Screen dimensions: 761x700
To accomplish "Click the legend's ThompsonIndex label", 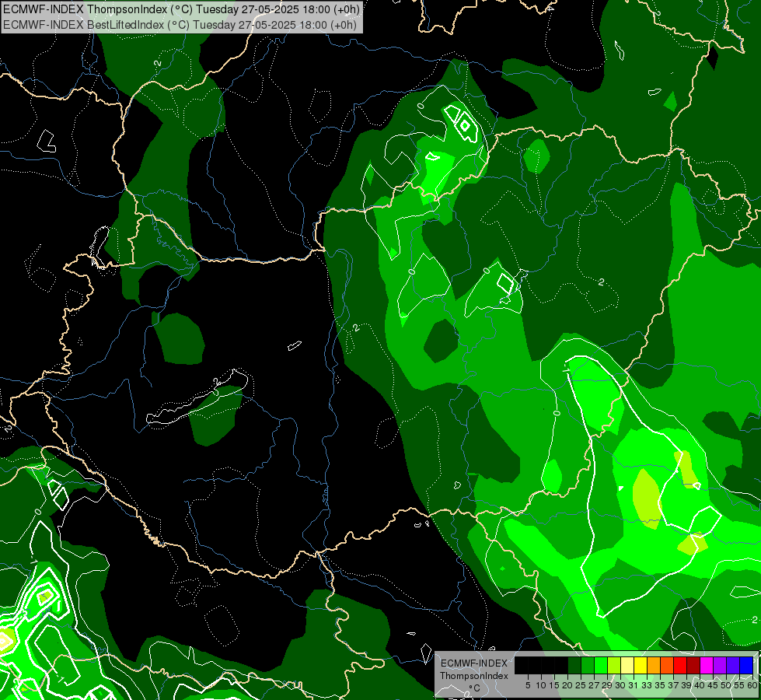I will (x=474, y=676).
